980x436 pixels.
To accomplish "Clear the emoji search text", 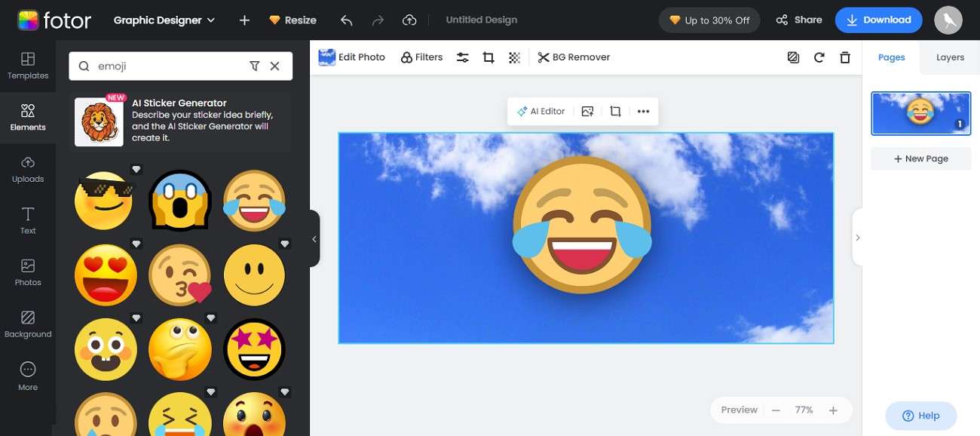I will tap(275, 66).
